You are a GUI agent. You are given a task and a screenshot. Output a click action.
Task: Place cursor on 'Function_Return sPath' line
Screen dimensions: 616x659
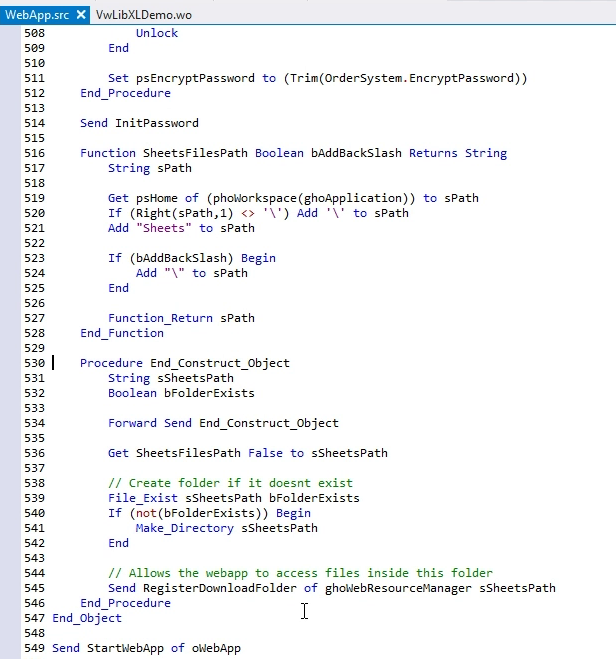[181, 318]
